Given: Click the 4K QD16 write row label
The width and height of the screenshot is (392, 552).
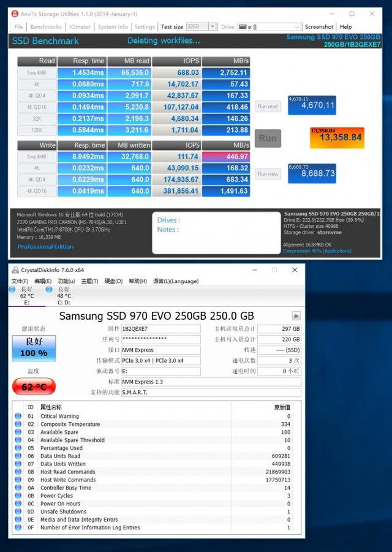Looking at the screenshot, I should (x=37, y=191).
